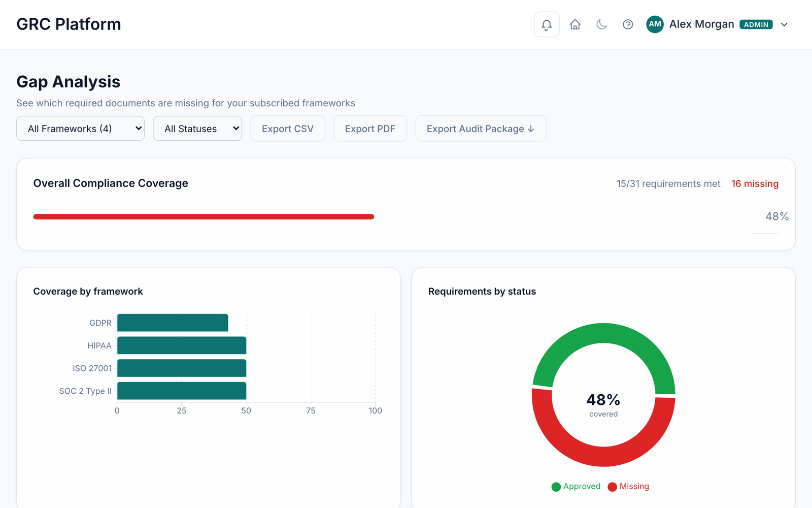Click '15/31 requirements met' text
Viewport: 812px width, 508px height.
pyautogui.click(x=668, y=183)
